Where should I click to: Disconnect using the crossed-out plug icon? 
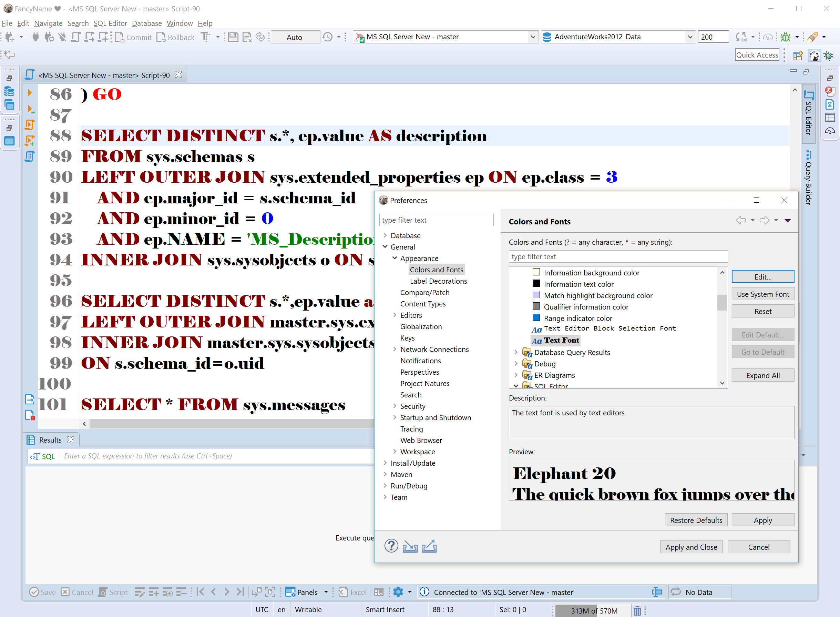(62, 37)
